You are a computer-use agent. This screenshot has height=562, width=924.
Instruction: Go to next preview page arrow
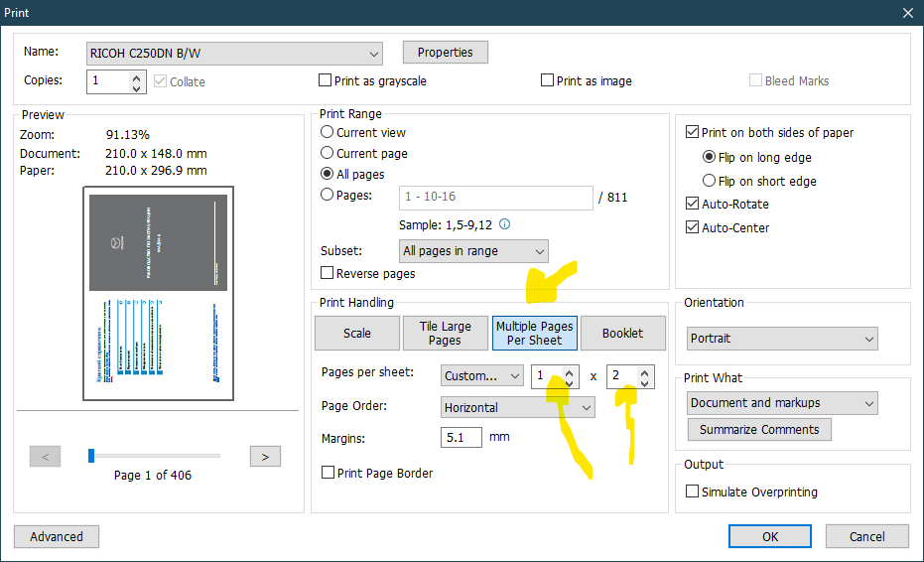pos(264,457)
